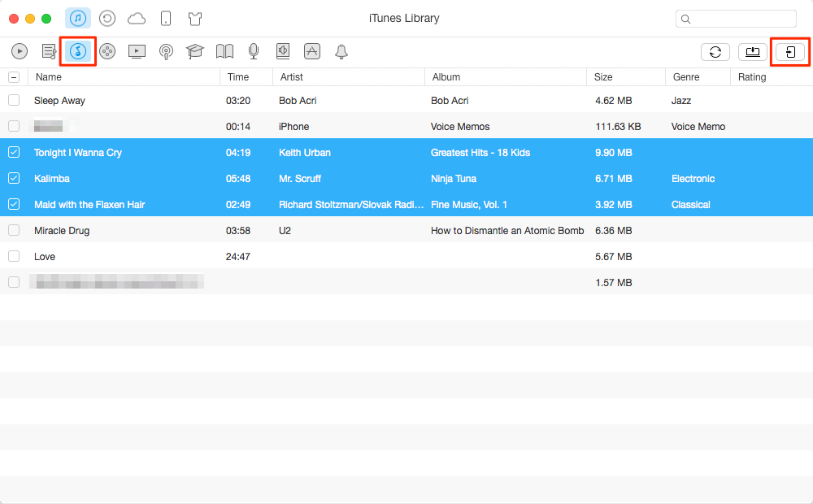Click Maid with the Flaxen Hair title
The image size is (813, 504).
tap(89, 204)
